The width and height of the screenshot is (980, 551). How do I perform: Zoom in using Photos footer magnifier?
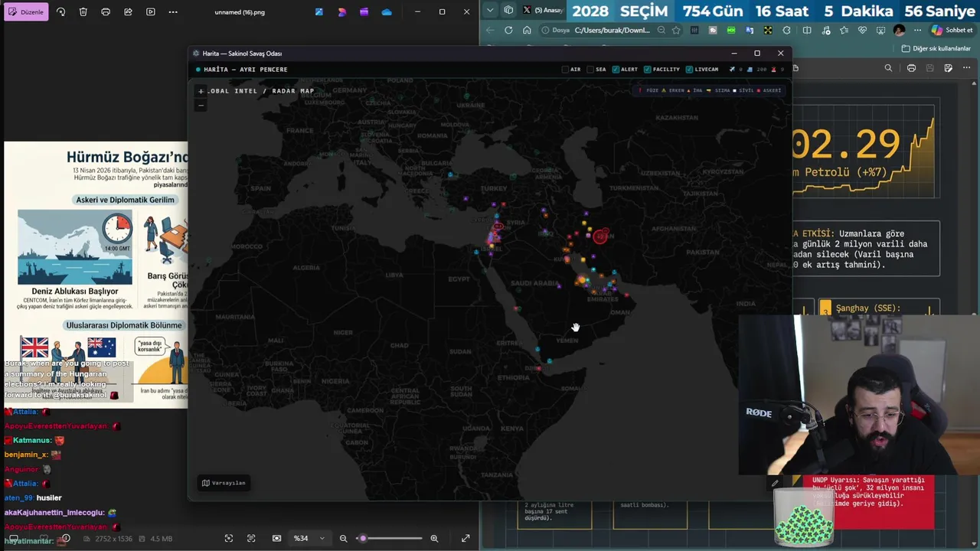(x=434, y=539)
